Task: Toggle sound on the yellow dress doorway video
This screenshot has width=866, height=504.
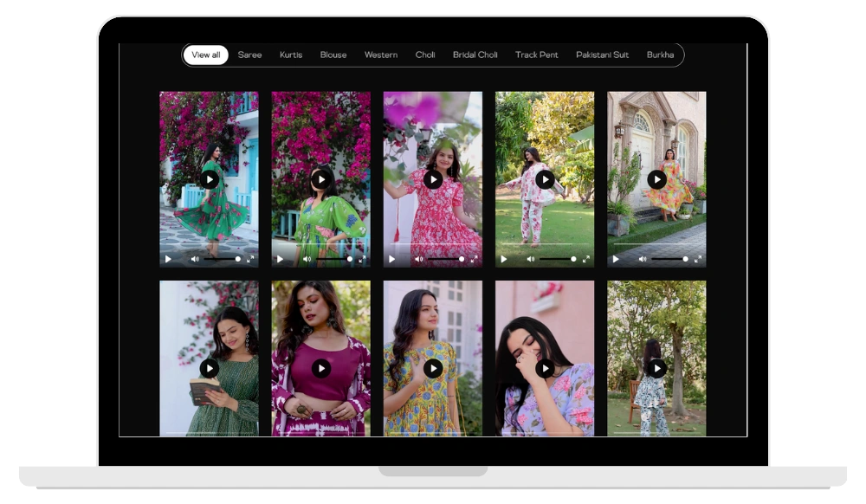Action: 643,259
